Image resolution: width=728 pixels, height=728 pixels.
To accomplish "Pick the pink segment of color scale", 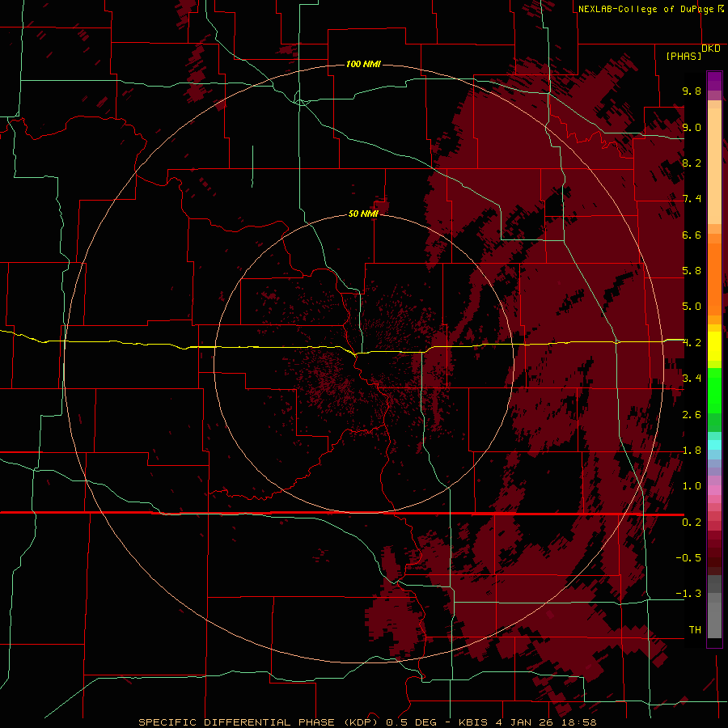I will (x=714, y=490).
